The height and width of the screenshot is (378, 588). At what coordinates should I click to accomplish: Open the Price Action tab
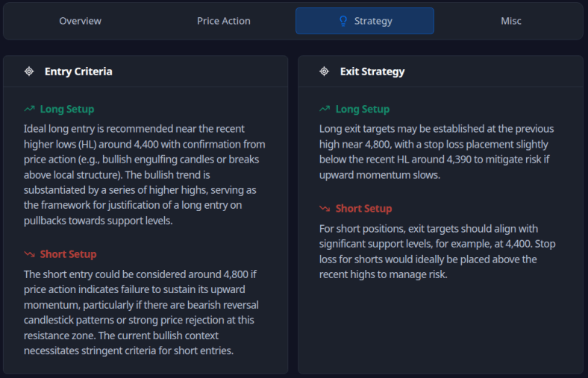coord(224,21)
